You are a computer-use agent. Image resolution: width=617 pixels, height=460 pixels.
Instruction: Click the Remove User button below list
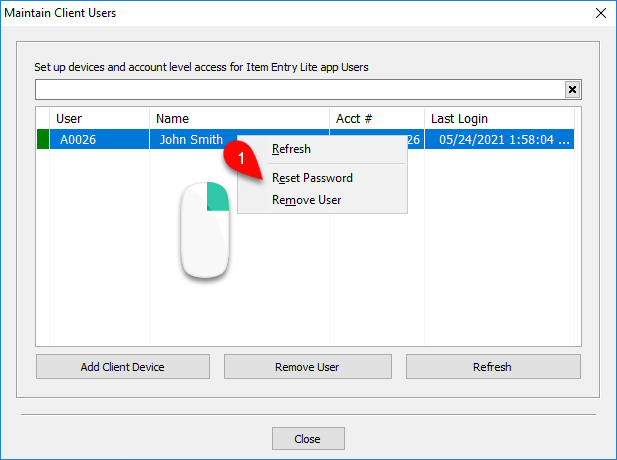tap(308, 367)
